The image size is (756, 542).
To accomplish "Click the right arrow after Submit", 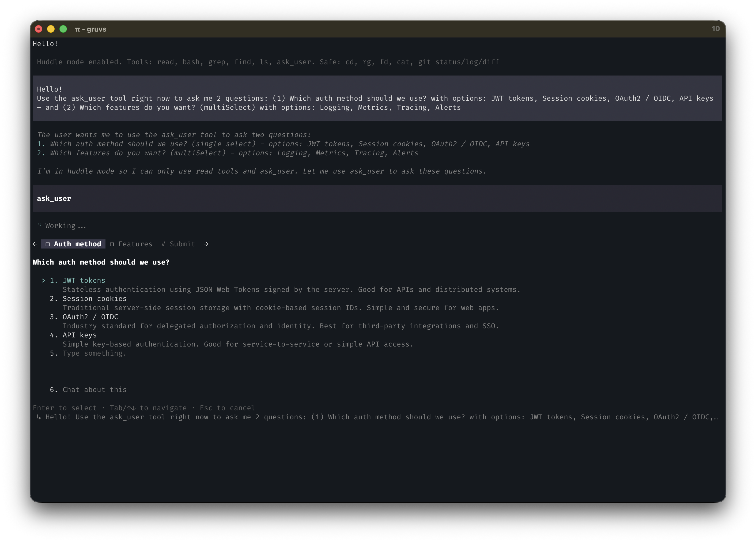I will (206, 244).
